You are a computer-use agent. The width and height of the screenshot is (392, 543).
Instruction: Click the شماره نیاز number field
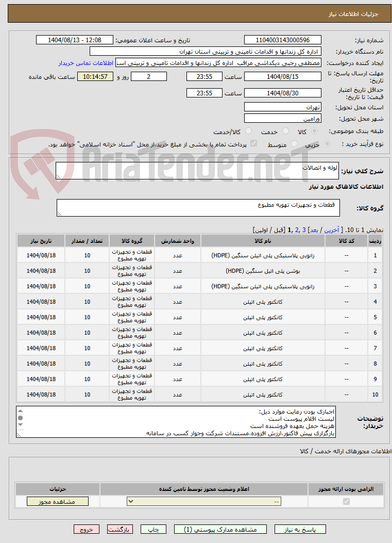282,40
